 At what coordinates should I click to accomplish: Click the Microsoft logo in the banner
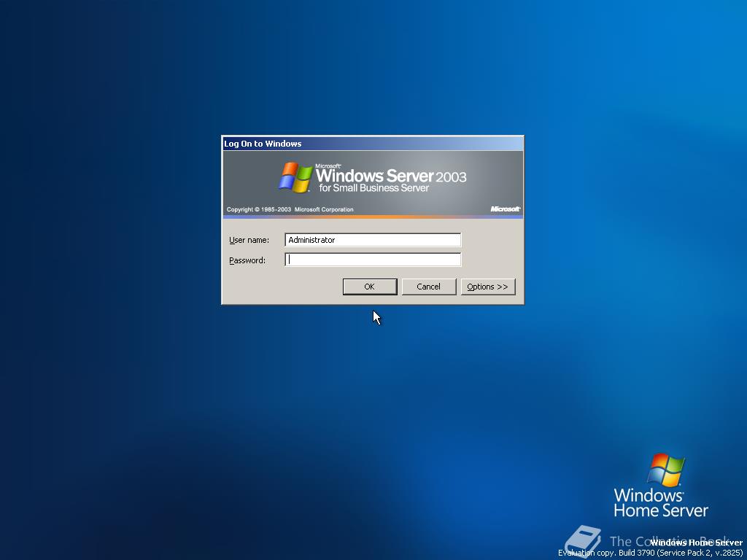click(x=506, y=209)
